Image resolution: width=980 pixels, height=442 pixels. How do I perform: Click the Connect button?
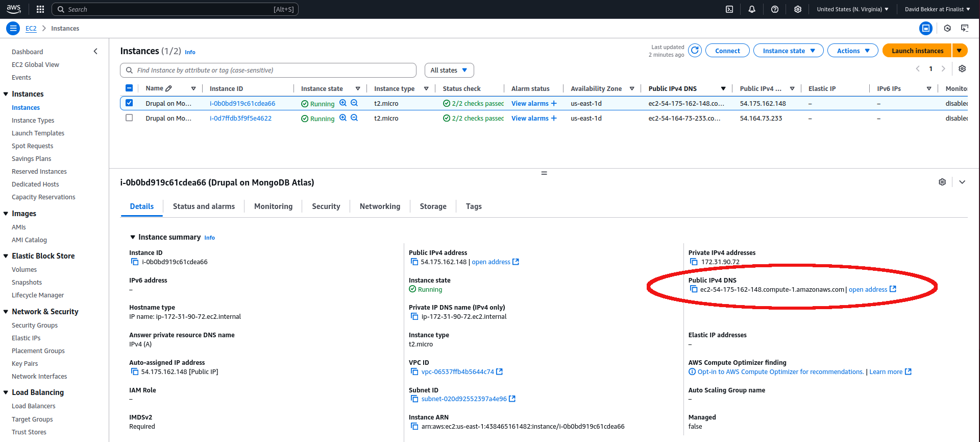(727, 51)
